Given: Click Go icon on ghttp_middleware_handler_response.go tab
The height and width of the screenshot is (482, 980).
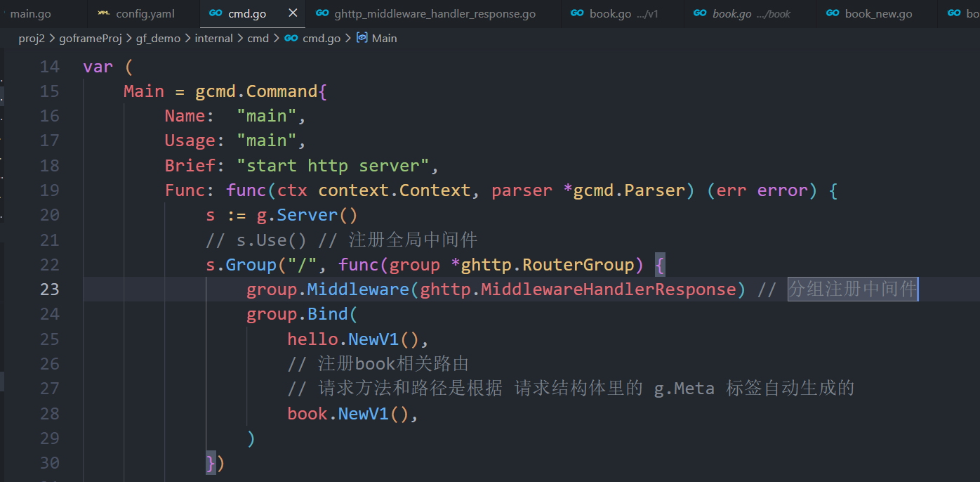Looking at the screenshot, I should pyautogui.click(x=322, y=13).
